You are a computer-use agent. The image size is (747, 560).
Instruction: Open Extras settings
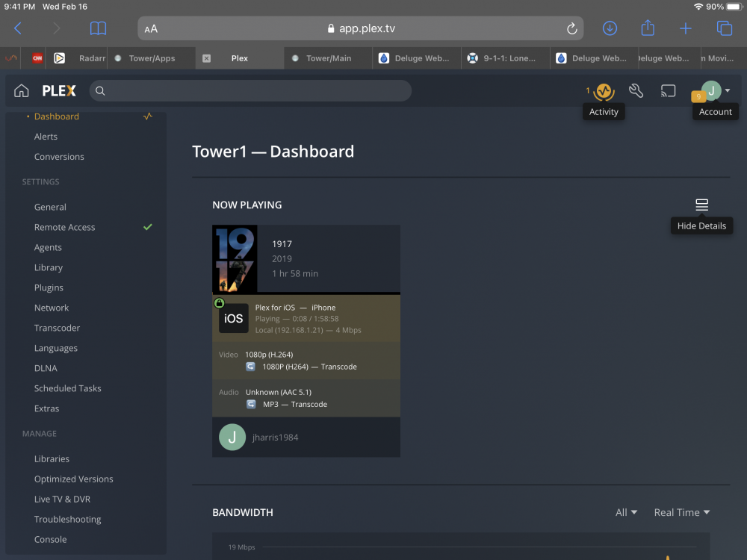(x=46, y=408)
